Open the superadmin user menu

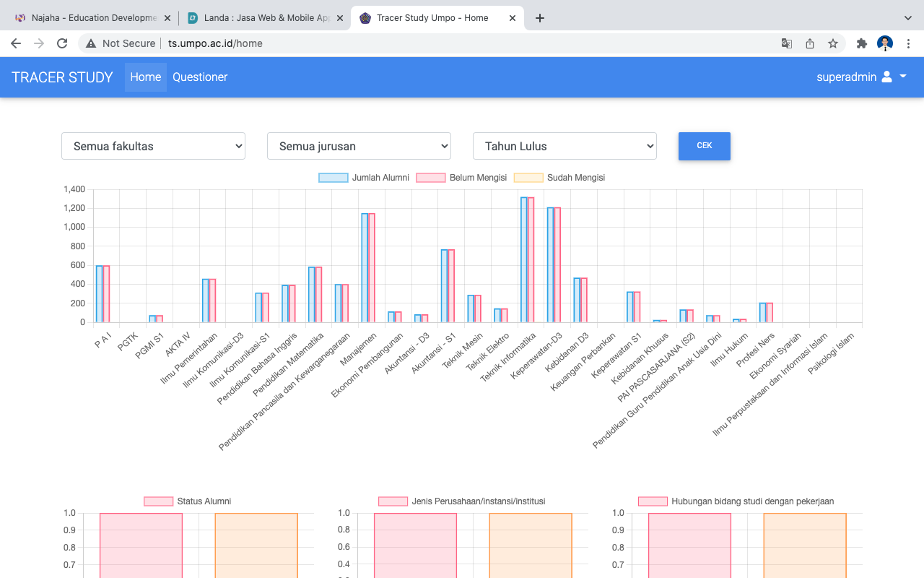[x=861, y=77]
